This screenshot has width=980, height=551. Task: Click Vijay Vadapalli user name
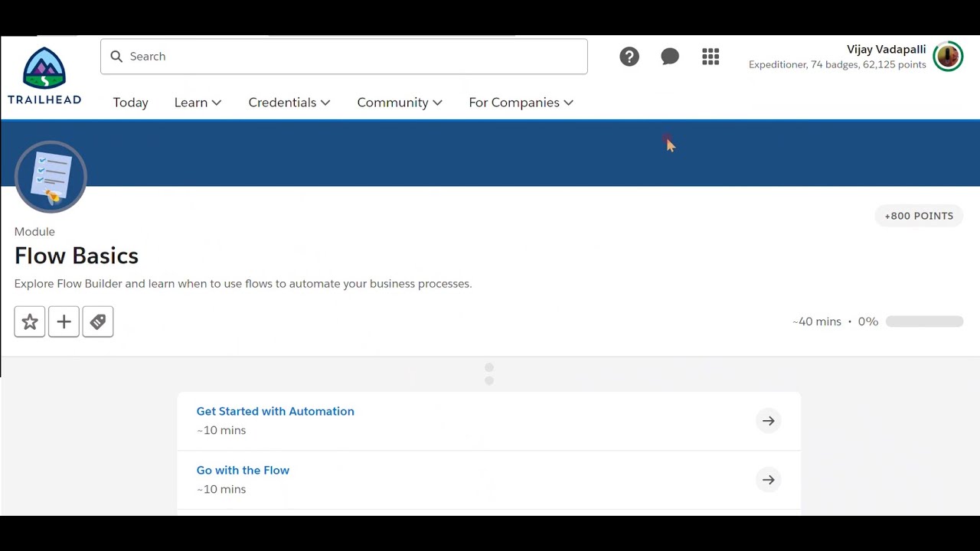coord(887,49)
